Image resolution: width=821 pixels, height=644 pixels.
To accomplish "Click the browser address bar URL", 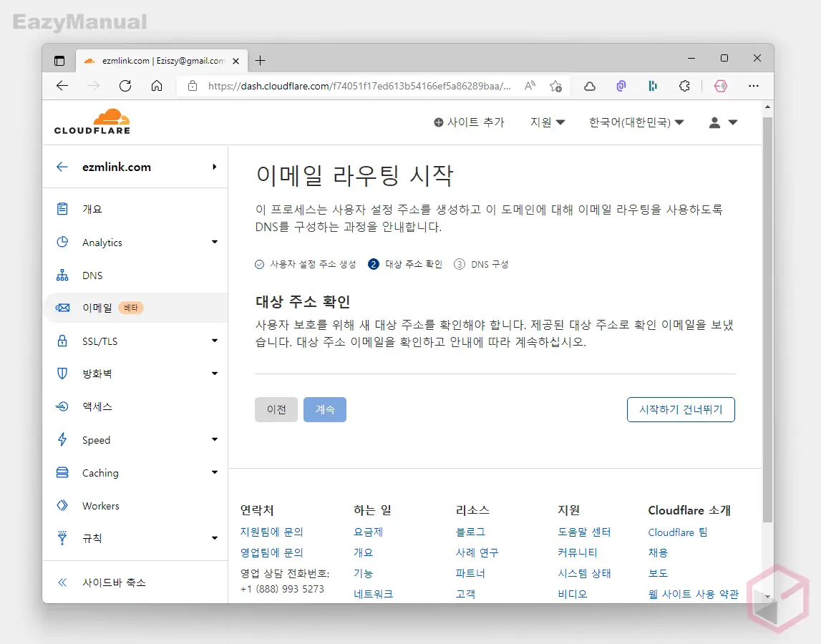I will click(358, 86).
